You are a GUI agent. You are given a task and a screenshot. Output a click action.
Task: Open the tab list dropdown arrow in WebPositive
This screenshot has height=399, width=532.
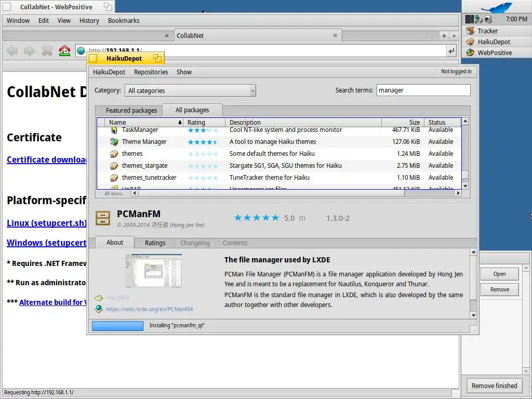coord(454,36)
